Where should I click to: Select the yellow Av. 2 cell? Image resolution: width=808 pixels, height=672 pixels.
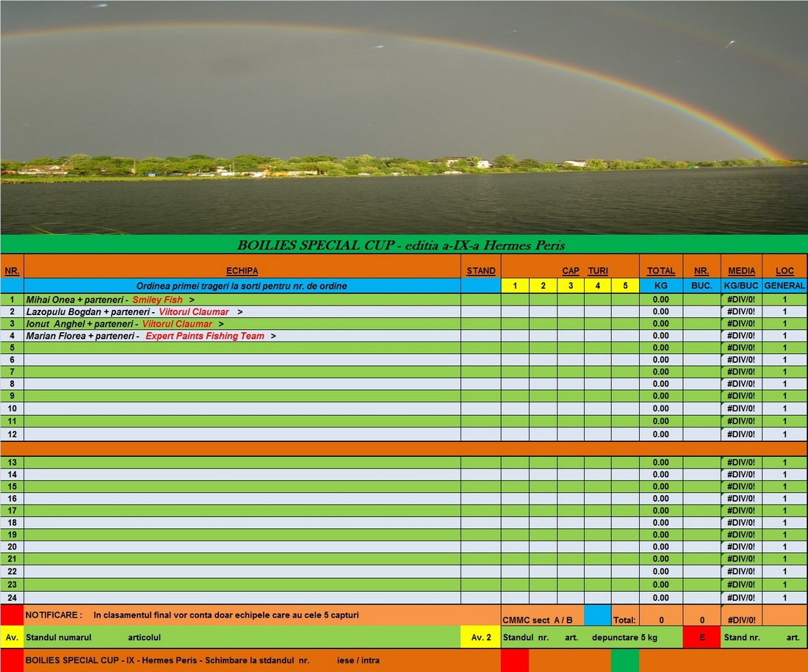(x=480, y=637)
